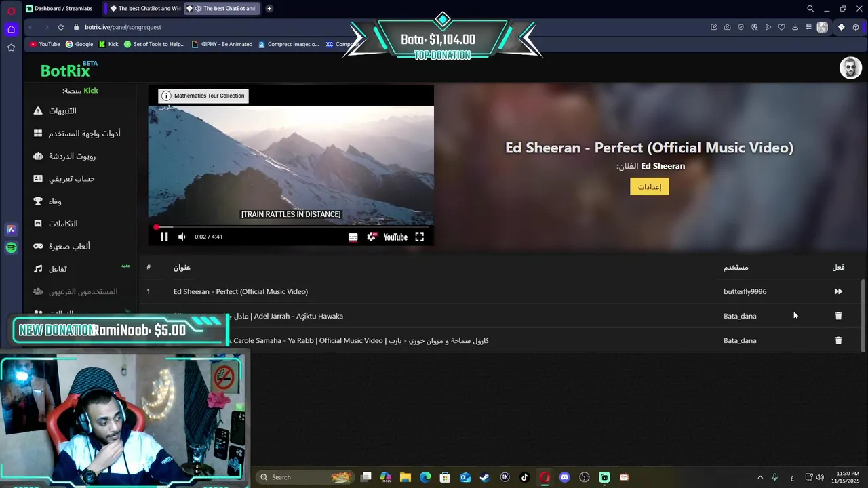868x488 pixels.
Task: Open downloads from the browser toolbar
Action: coord(795,27)
